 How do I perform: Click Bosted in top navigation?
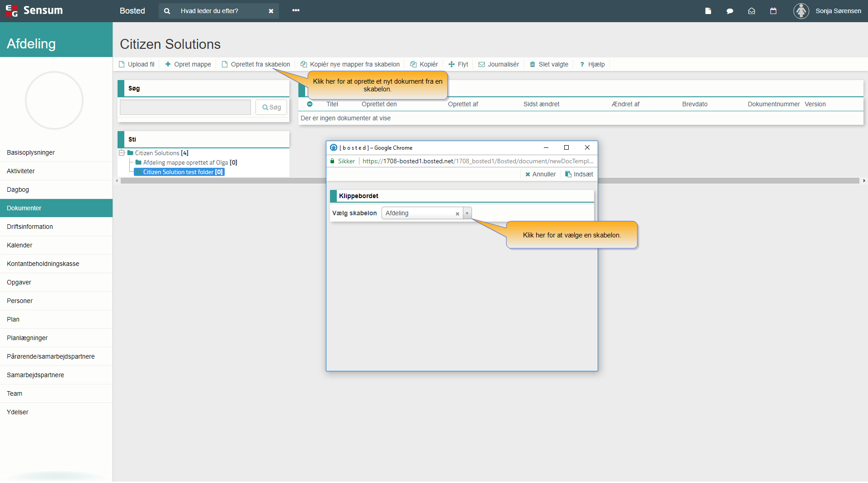click(x=132, y=11)
